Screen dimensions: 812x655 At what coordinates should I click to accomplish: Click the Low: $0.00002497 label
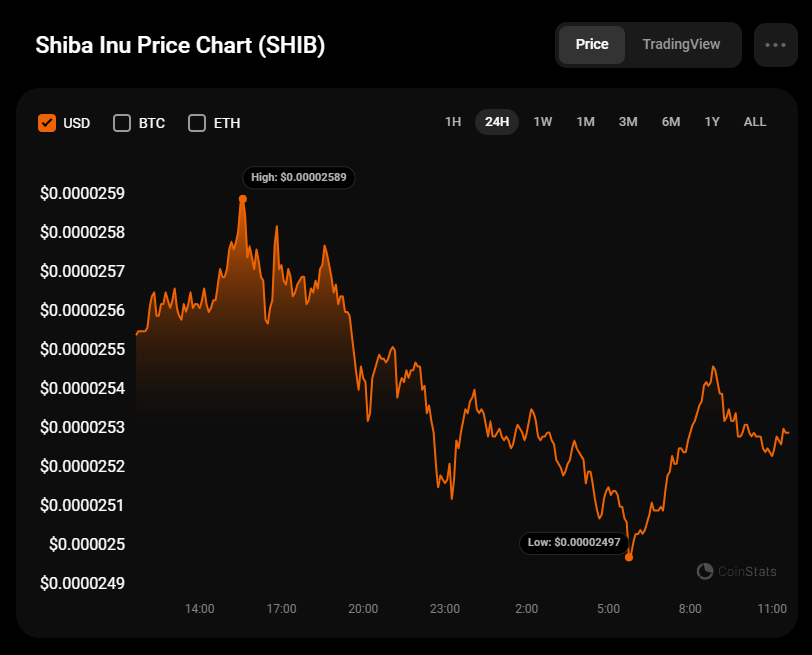574,542
